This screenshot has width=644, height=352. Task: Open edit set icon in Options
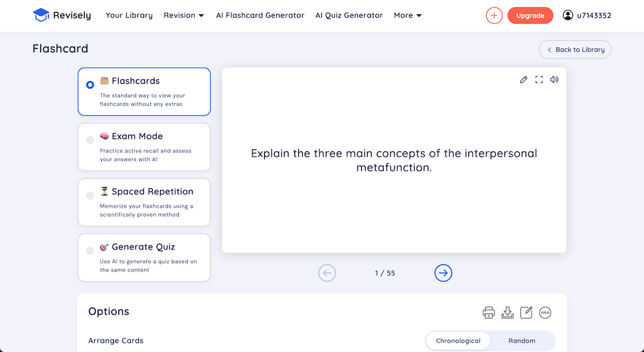click(x=526, y=313)
